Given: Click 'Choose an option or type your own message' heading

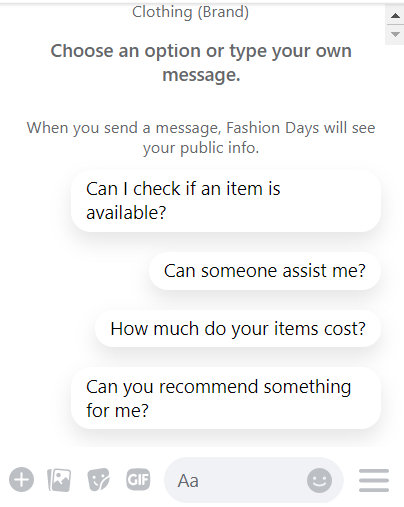Looking at the screenshot, I should coord(201,63).
